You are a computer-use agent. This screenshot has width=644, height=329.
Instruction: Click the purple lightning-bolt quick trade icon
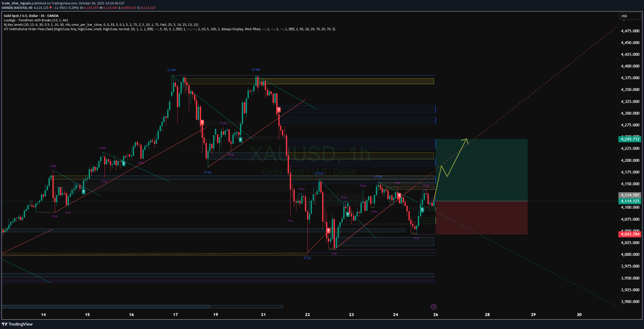[x=434, y=307]
